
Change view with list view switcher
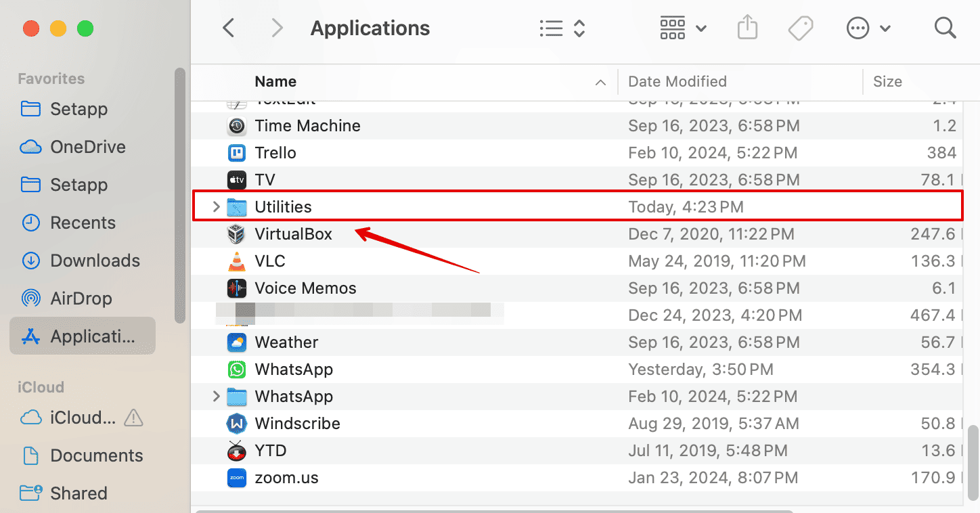click(562, 28)
